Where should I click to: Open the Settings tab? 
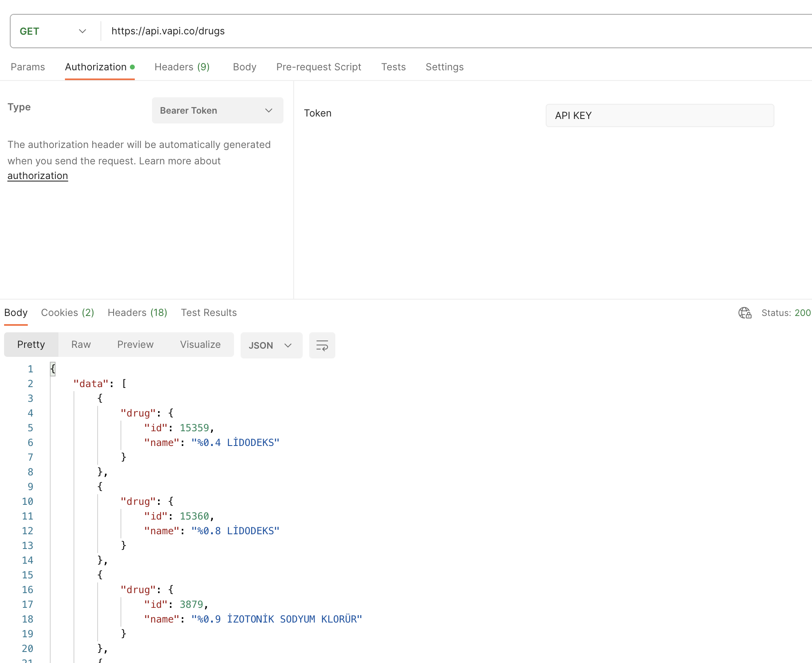(x=444, y=67)
